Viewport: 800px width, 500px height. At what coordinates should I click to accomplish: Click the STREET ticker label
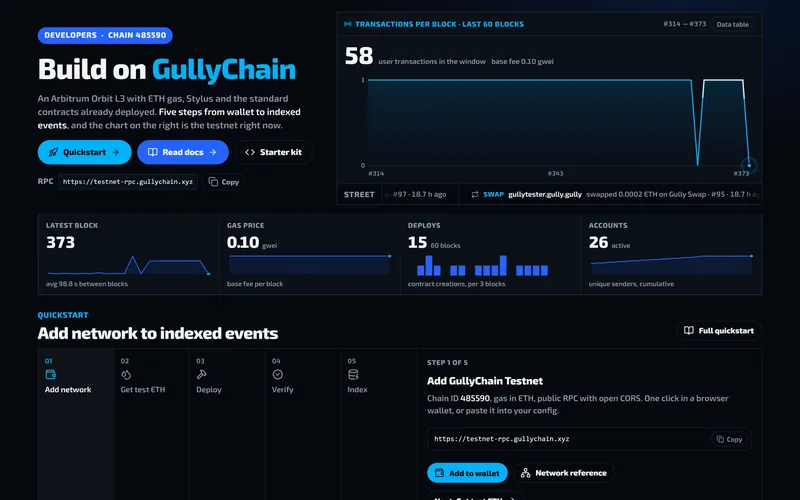(x=359, y=194)
